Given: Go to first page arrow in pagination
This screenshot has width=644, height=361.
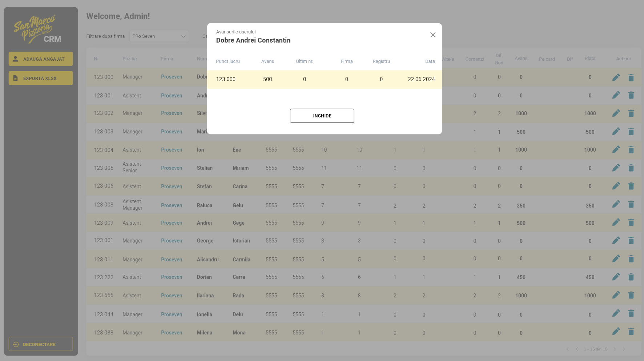Looking at the screenshot, I should (568, 349).
